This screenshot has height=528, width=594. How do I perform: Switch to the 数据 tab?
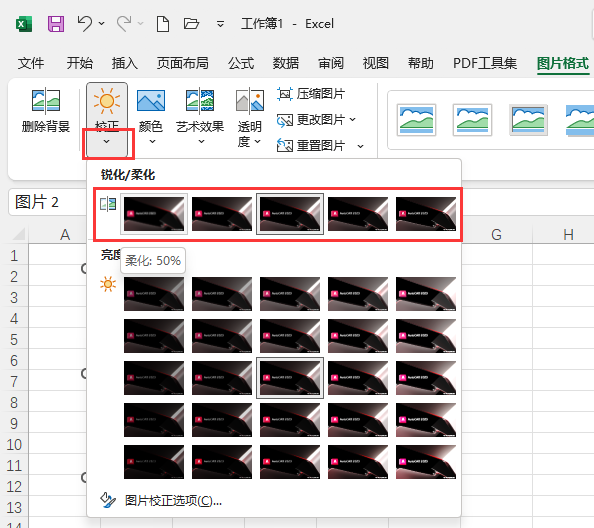[x=286, y=63]
